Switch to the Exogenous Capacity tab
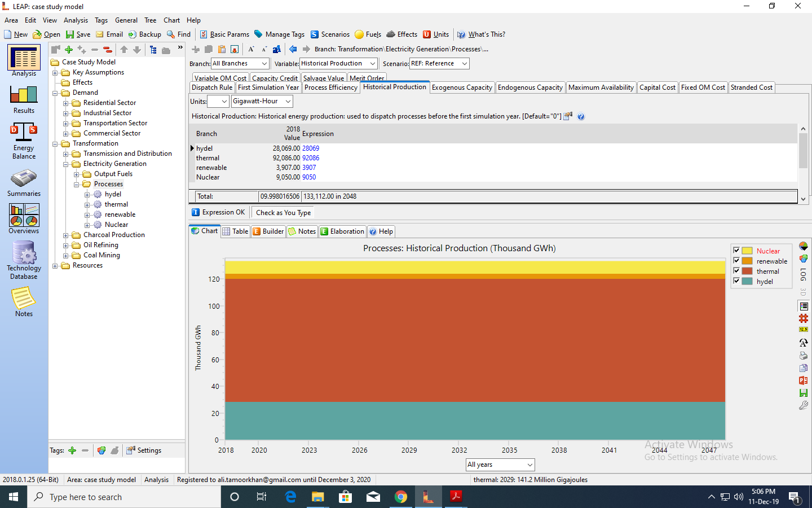The image size is (812, 508). click(462, 87)
